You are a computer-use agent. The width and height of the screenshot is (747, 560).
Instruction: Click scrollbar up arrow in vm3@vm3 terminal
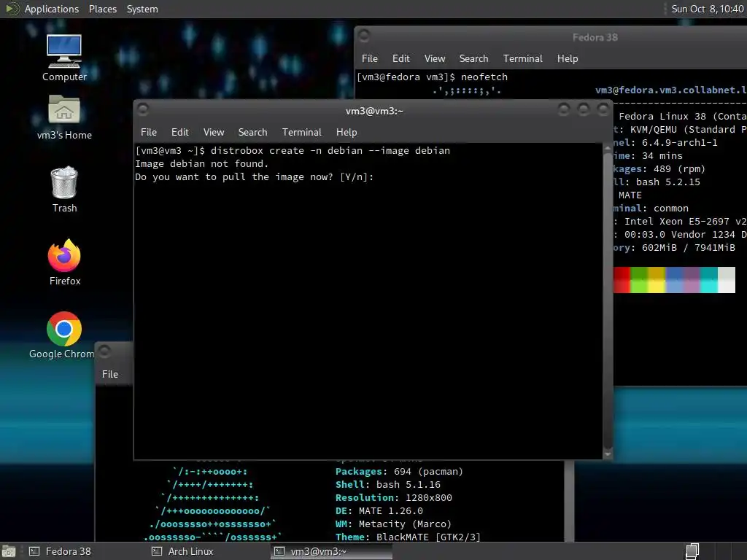click(x=608, y=149)
